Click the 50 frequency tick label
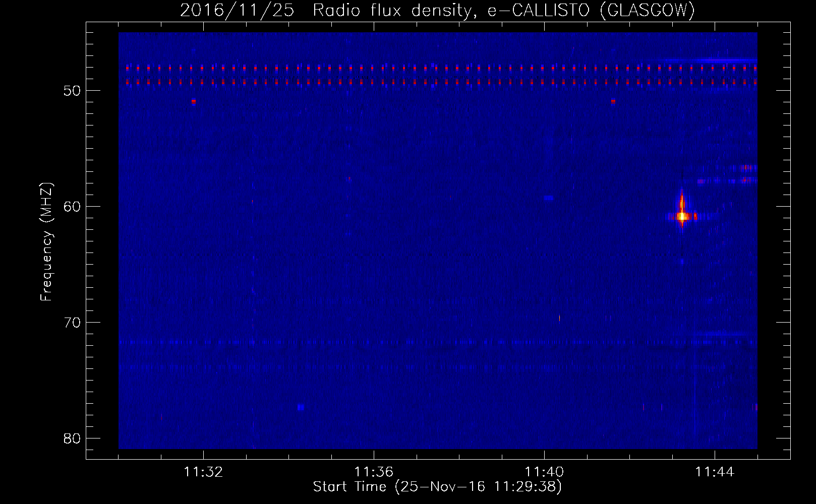This screenshot has height=504, width=816. pyautogui.click(x=73, y=91)
